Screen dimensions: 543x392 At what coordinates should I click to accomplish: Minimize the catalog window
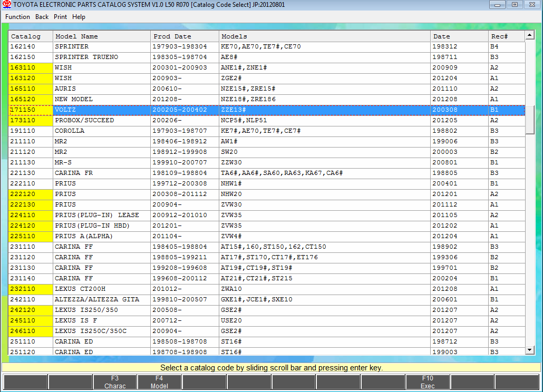497,5
